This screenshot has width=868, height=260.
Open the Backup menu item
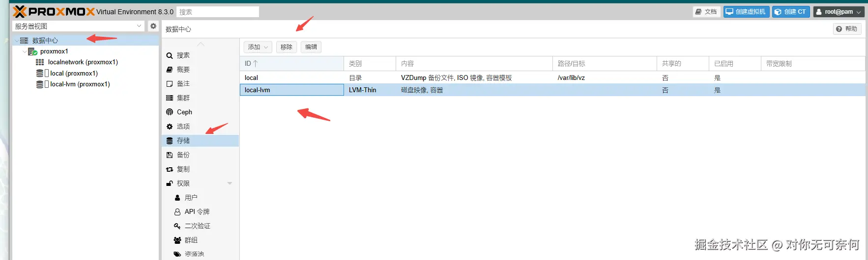point(200,155)
